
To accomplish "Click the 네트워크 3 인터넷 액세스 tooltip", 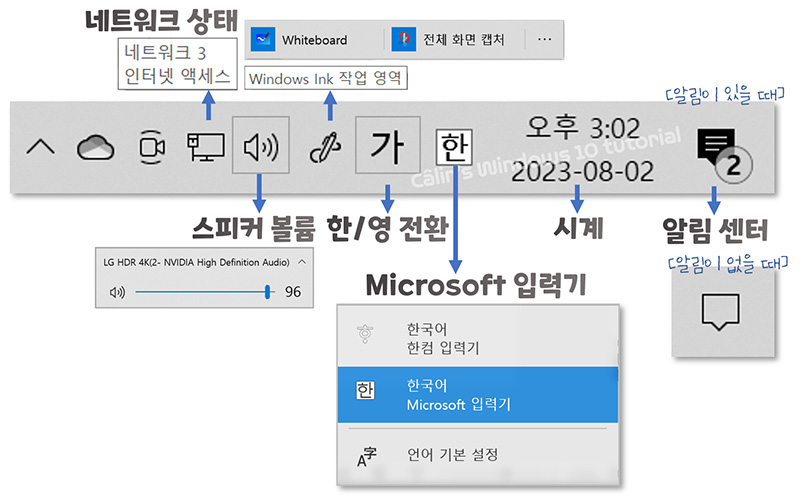I will 178,64.
